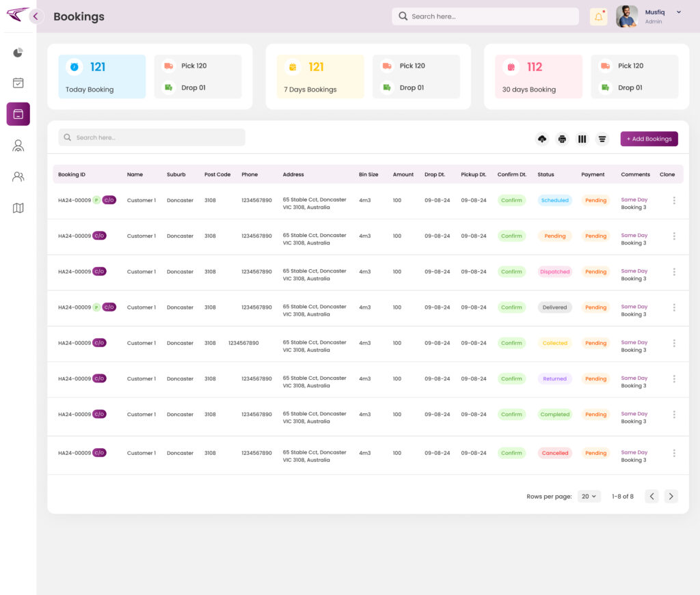
Task: Click Confirm badge in the Cancelled row
Action: coord(511,453)
